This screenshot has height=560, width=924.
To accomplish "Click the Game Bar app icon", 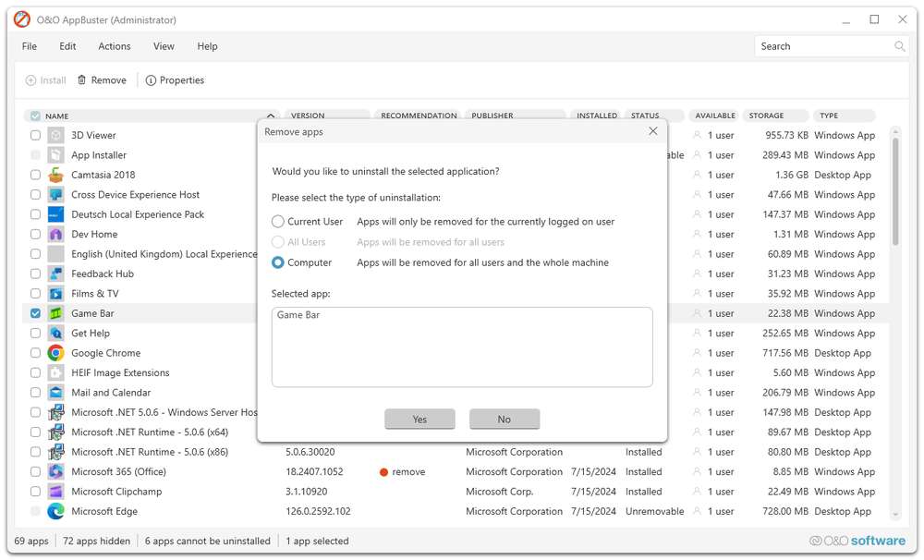I will coord(56,313).
